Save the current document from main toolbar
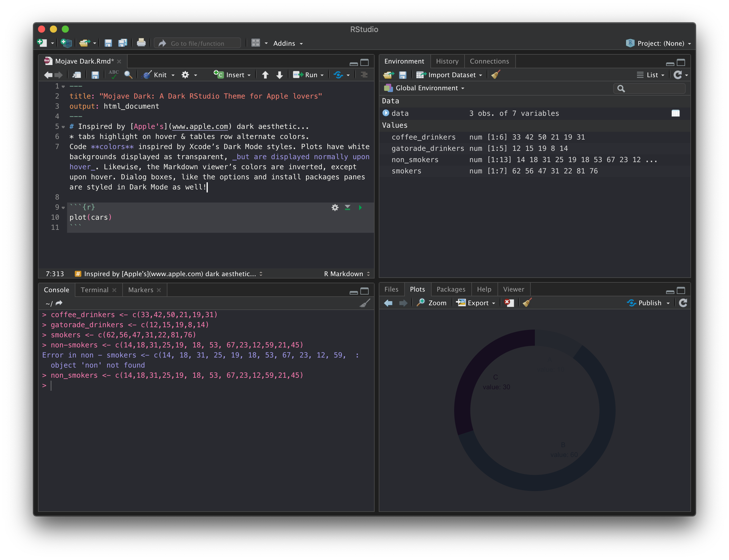729x560 pixels. coord(108,43)
